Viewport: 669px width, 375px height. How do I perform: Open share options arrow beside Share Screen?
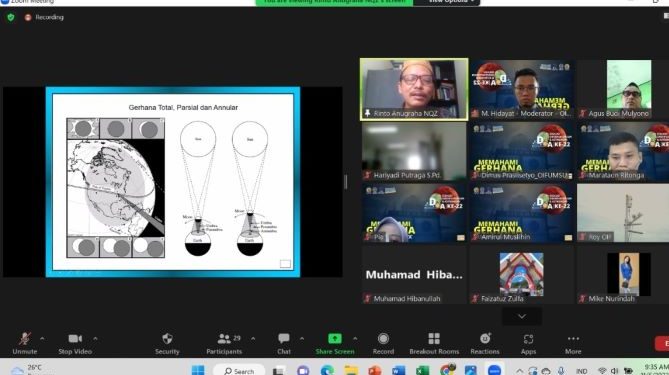(355, 339)
